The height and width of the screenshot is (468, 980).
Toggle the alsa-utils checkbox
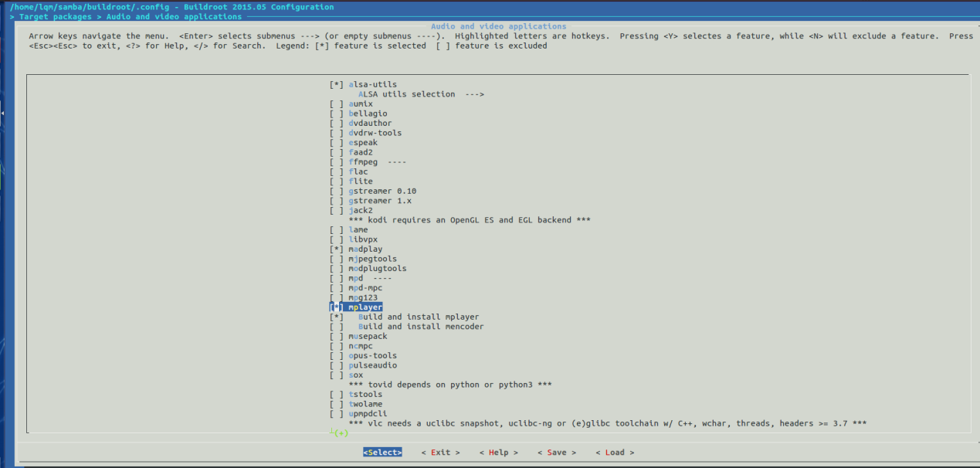(336, 84)
